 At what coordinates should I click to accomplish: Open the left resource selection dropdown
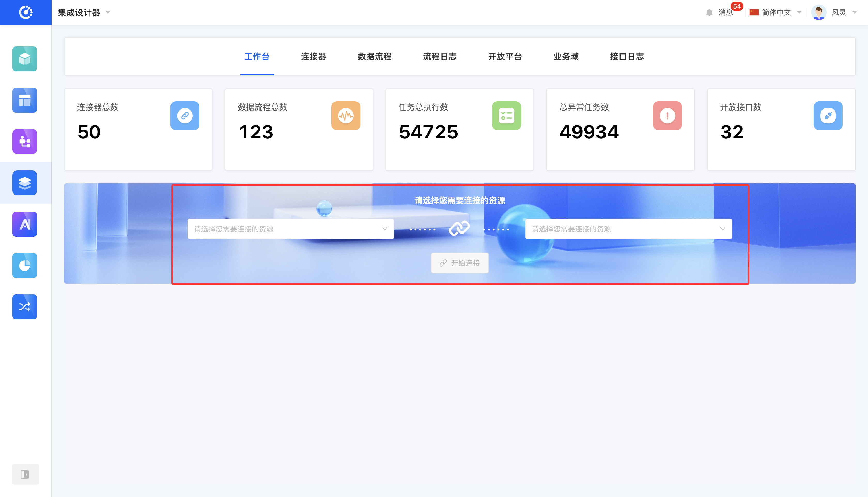point(290,229)
